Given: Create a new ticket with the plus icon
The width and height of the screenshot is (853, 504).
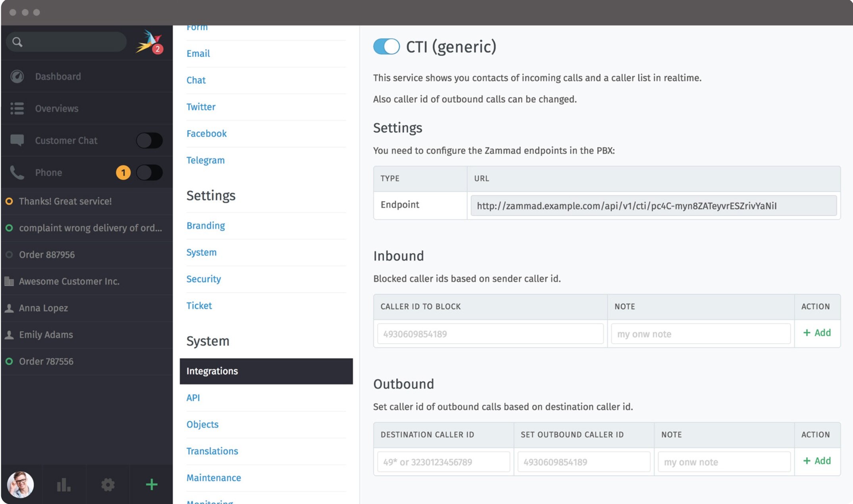Looking at the screenshot, I should 151,484.
